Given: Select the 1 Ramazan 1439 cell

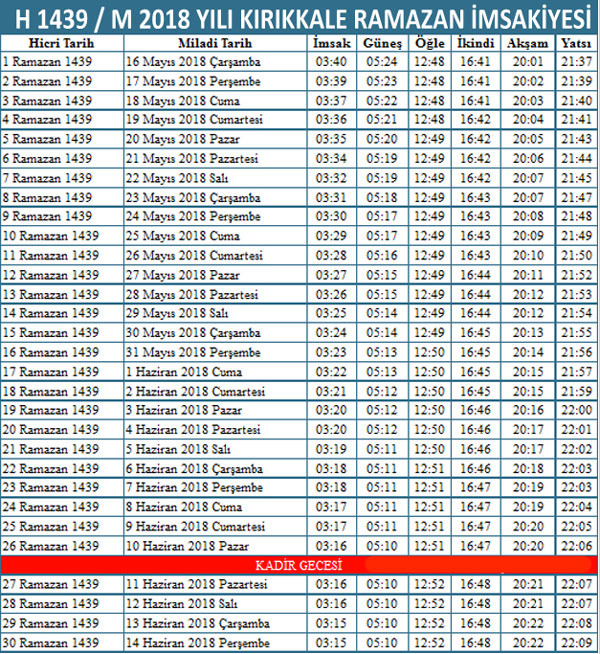Looking at the screenshot, I should [47, 62].
